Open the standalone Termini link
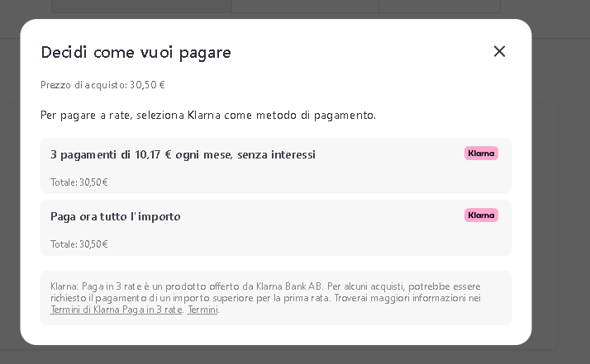 tap(202, 310)
